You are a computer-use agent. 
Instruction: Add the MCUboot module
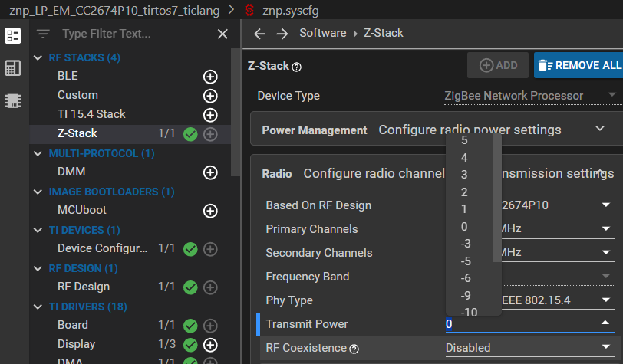pyautogui.click(x=210, y=211)
